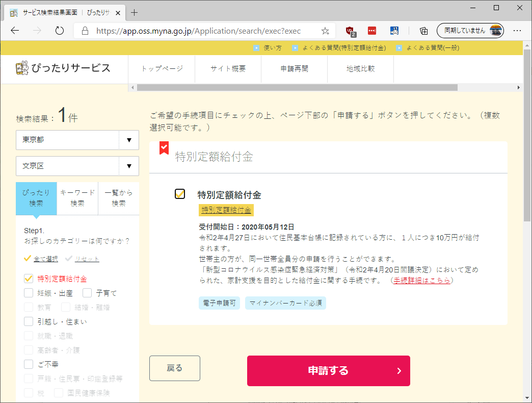Open the Collections icon in toolbar

pos(423,31)
